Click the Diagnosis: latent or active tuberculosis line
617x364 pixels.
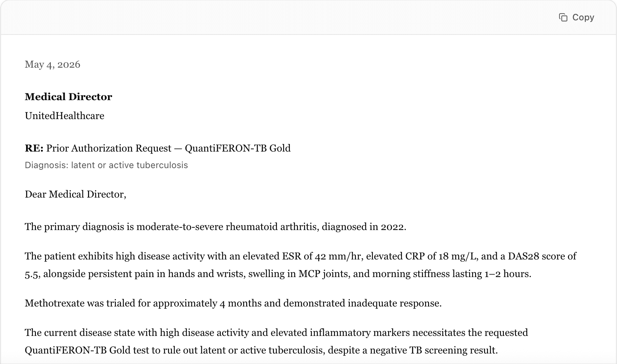coord(106,165)
